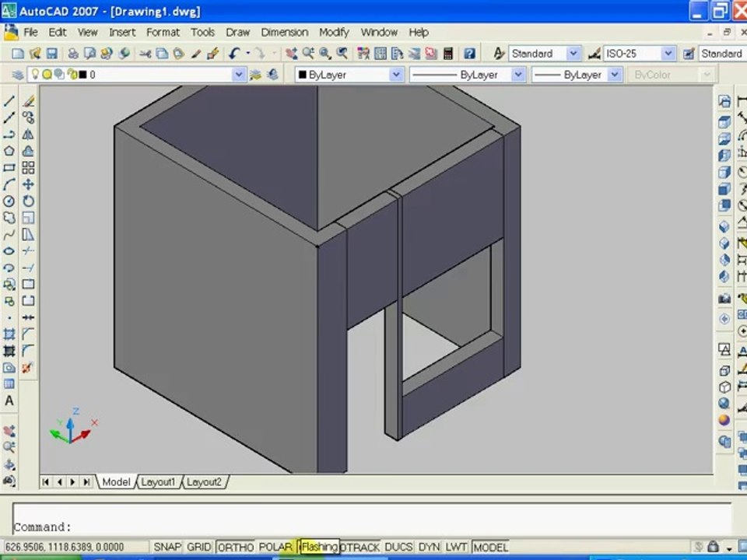Jump to last layout tab arrow
The height and width of the screenshot is (560, 747).
pyautogui.click(x=86, y=482)
